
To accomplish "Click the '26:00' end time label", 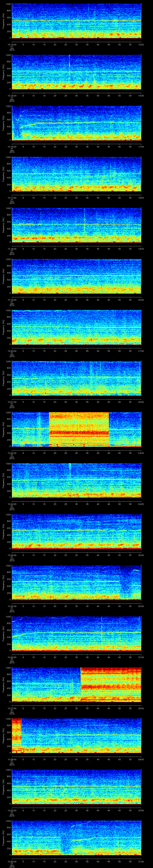I will click(x=141, y=606).
